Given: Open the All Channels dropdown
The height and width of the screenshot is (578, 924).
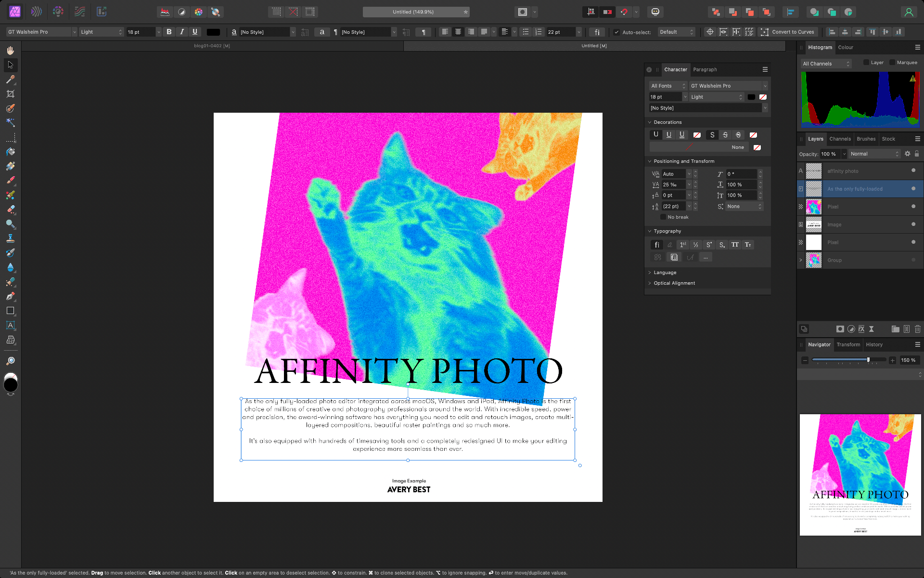Looking at the screenshot, I should 826,64.
